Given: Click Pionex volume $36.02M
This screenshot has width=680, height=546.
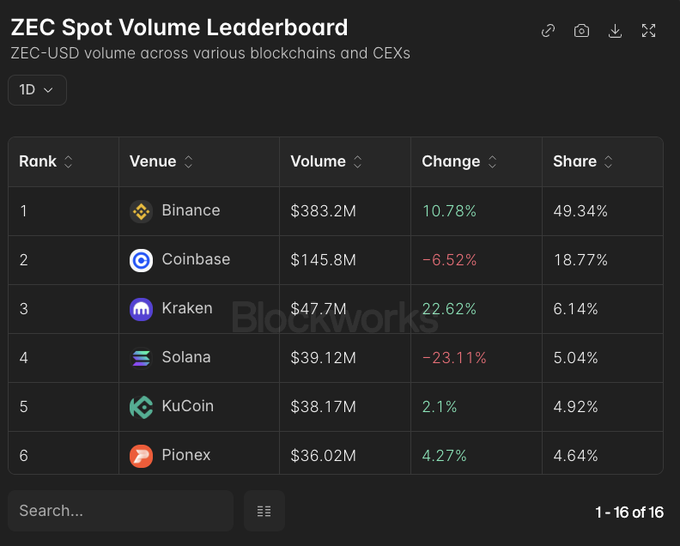Looking at the screenshot, I should [x=323, y=456].
